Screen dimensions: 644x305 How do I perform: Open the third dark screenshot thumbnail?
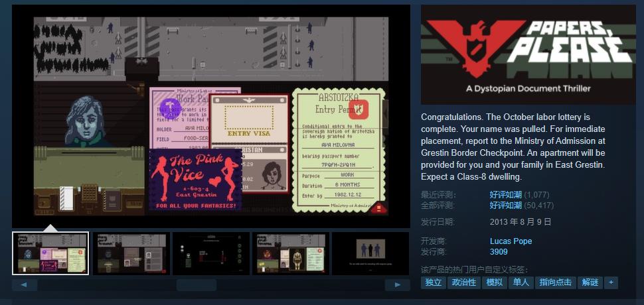click(x=211, y=253)
